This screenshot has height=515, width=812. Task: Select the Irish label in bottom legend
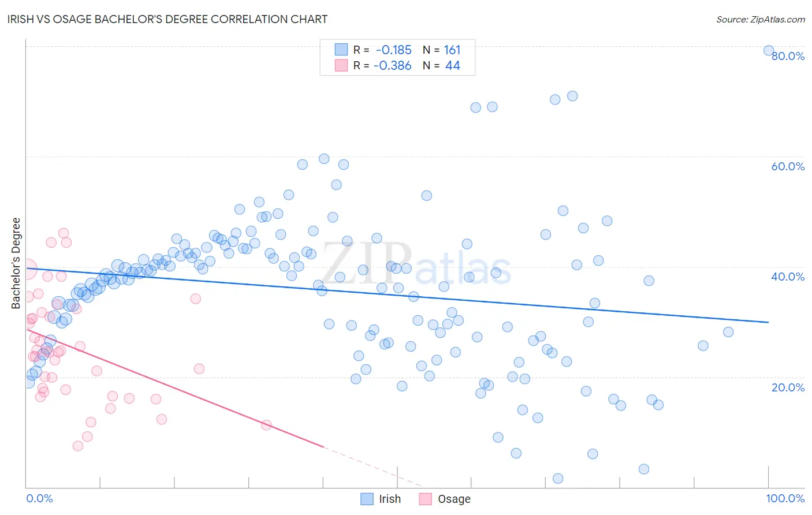coord(390,499)
